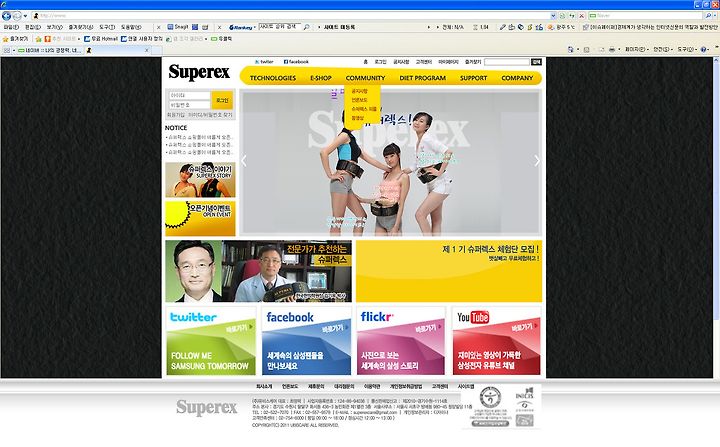Click the red Stop loading icon
Viewport: 720px width, 447px height.
(x=581, y=16)
